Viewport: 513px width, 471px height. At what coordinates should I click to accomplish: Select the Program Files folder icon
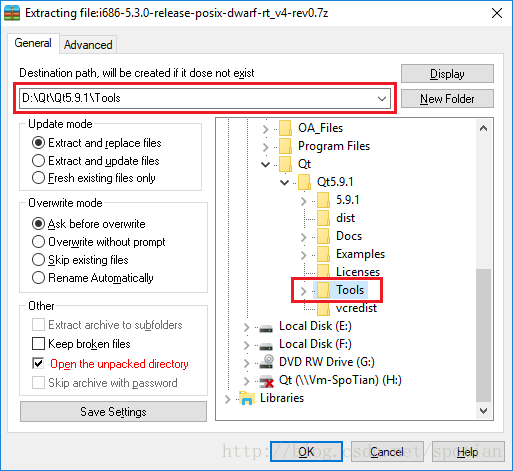[285, 146]
